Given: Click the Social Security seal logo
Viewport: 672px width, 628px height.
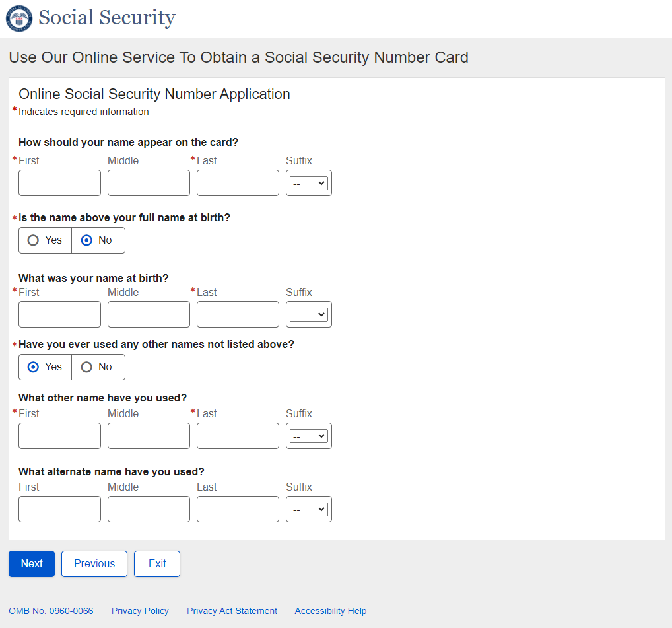Looking at the screenshot, I should [x=18, y=18].
